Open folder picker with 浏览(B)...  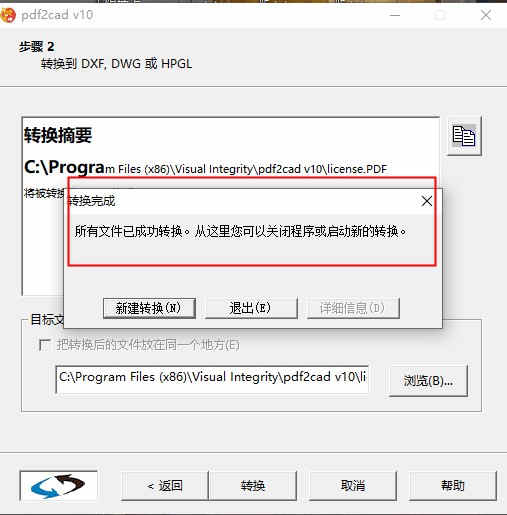coord(428,381)
